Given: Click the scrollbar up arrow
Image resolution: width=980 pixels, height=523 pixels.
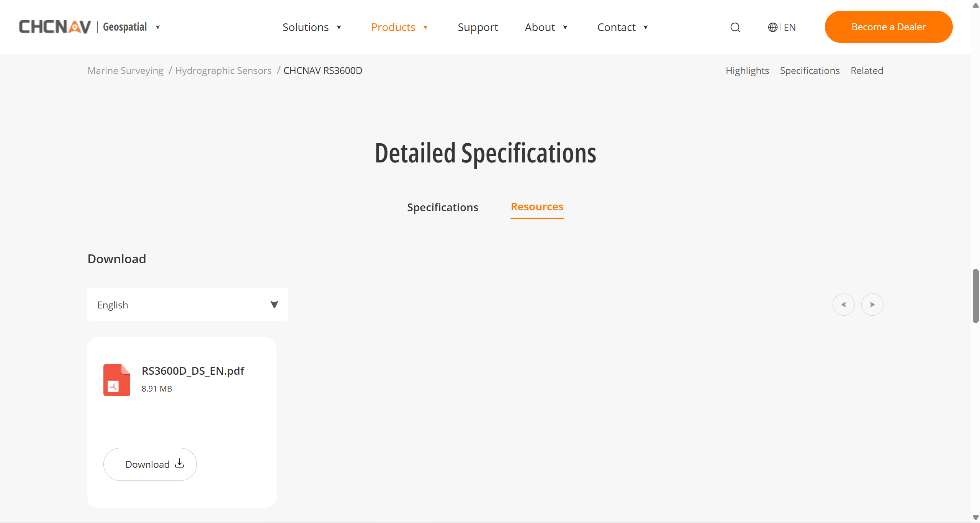Looking at the screenshot, I should [975, 5].
